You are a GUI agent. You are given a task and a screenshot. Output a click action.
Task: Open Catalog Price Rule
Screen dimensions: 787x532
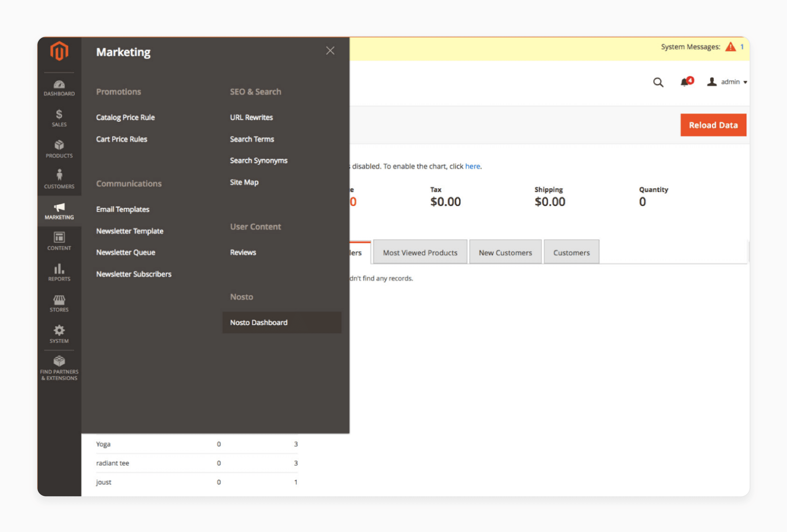tap(125, 117)
